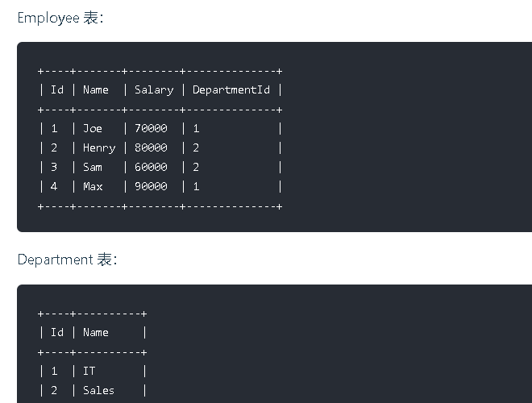Click Henry's DepartmentId value

coord(196,147)
